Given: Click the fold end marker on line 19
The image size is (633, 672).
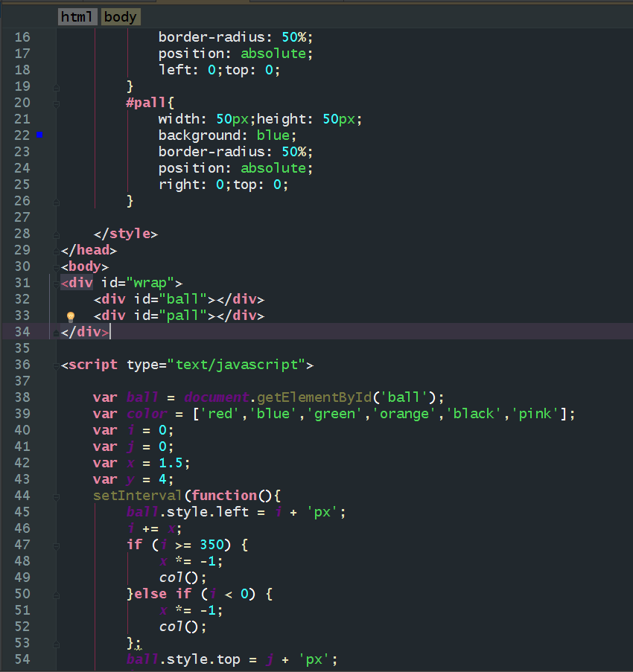Looking at the screenshot, I should tap(56, 88).
